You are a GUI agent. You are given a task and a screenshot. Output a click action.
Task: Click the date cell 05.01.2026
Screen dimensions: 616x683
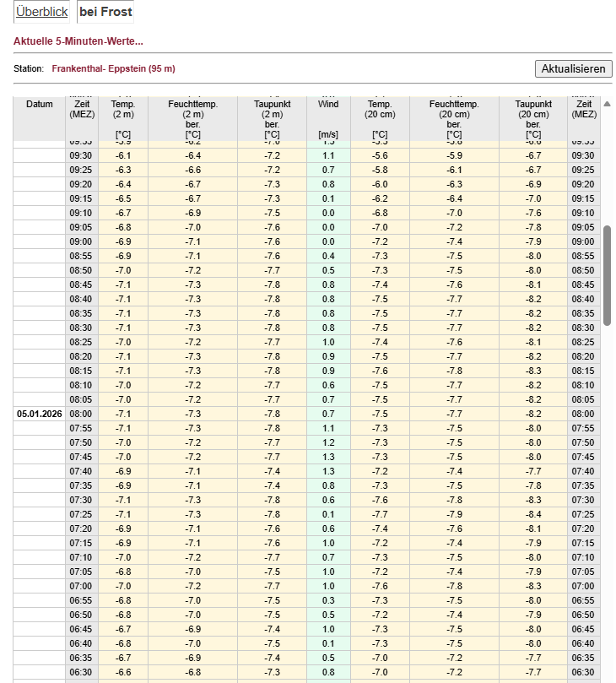click(x=39, y=414)
